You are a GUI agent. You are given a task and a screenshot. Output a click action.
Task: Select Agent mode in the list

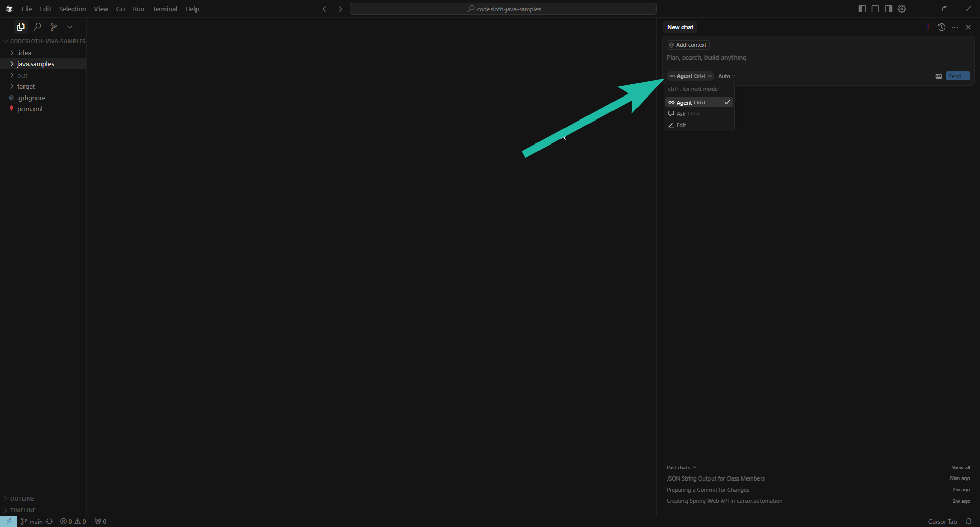(699, 103)
